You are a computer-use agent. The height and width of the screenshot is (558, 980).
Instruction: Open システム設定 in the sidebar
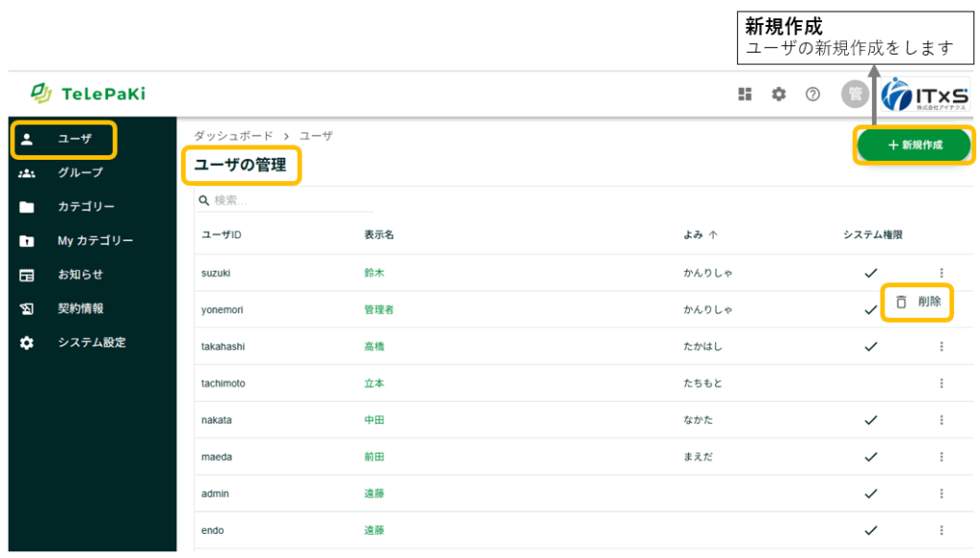pos(91,343)
